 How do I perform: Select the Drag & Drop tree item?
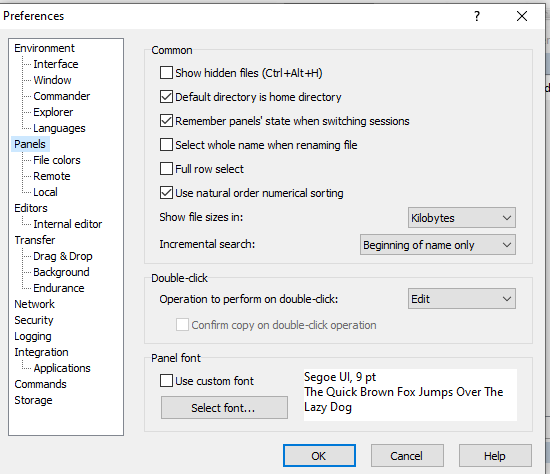[62, 256]
